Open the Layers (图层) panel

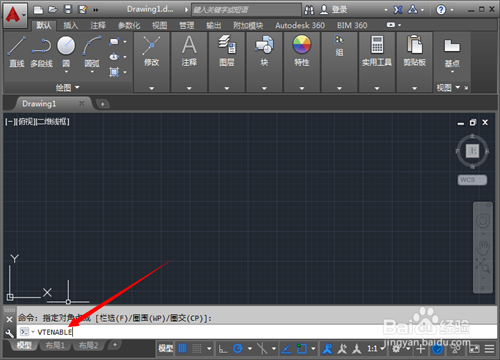[x=227, y=52]
